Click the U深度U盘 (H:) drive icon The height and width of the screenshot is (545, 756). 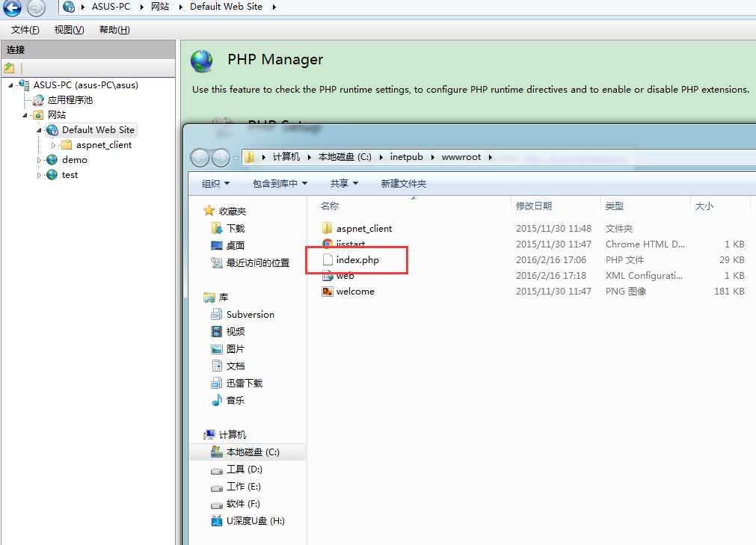[x=217, y=521]
